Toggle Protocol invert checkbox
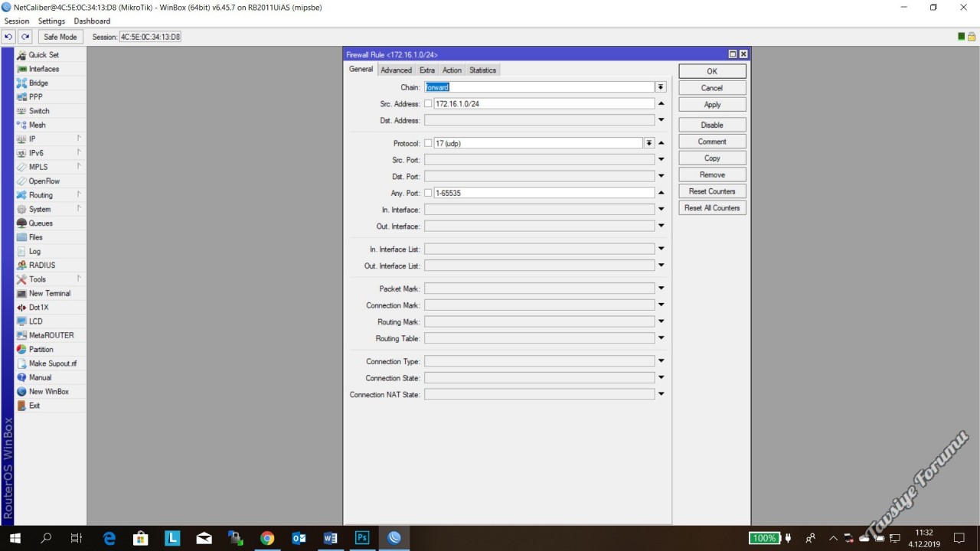Image resolution: width=980 pixels, height=551 pixels. 428,143
